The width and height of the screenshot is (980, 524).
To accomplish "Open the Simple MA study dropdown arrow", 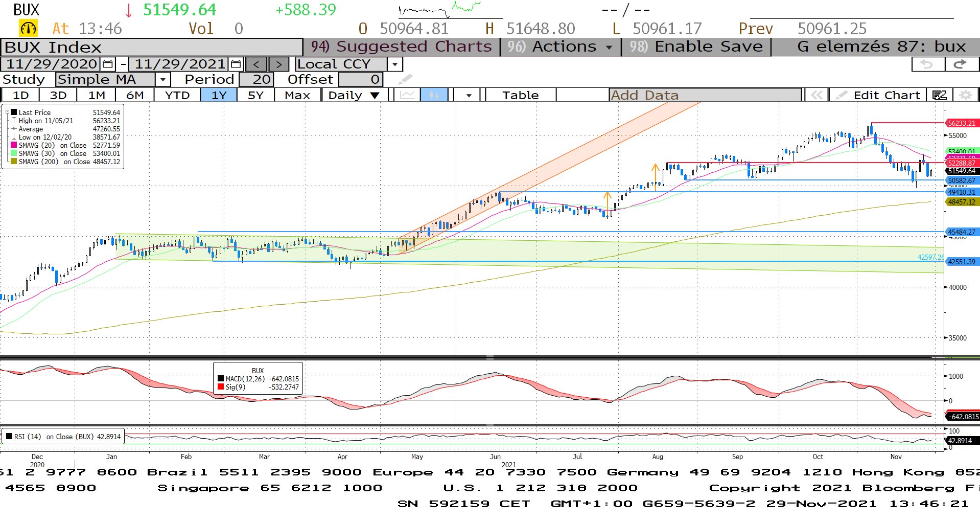I will click(162, 80).
